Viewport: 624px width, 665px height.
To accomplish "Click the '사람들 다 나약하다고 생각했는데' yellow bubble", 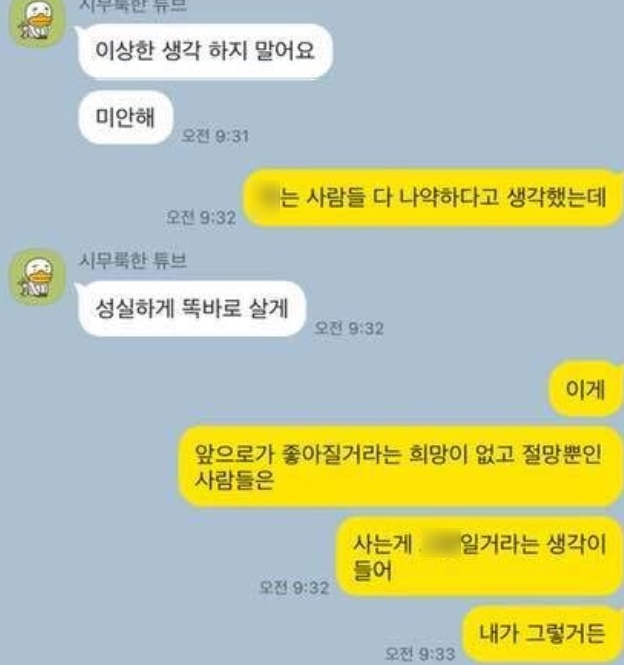I will pyautogui.click(x=433, y=197).
